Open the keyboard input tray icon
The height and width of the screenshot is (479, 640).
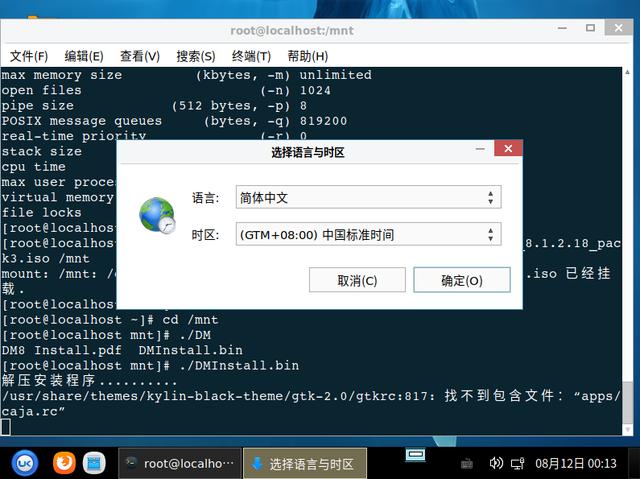[467, 463]
